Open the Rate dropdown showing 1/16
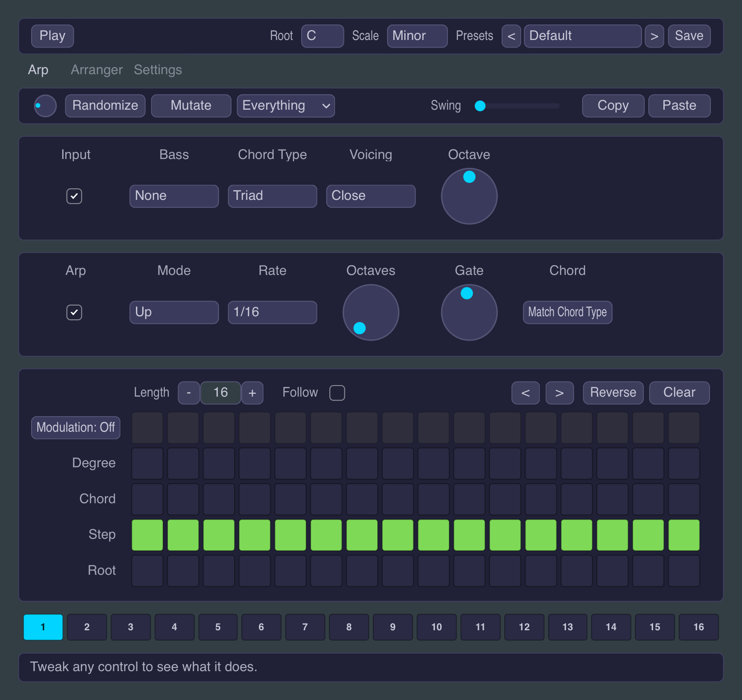This screenshot has width=742, height=700. (x=272, y=312)
